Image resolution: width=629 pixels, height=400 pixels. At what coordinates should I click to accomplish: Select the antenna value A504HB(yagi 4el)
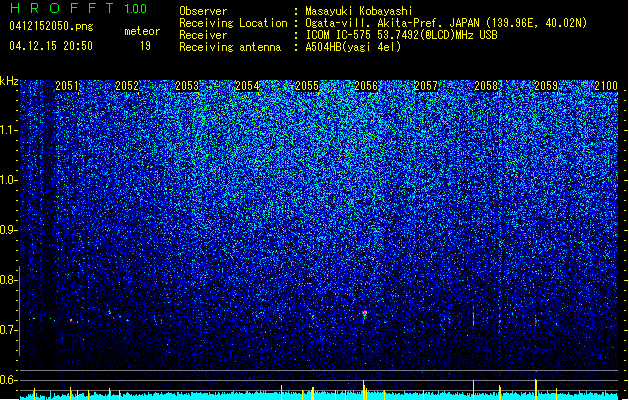(353, 47)
